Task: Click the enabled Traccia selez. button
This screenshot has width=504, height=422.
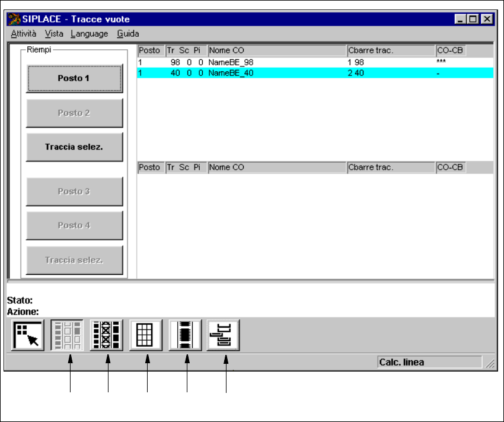Action: (74, 147)
